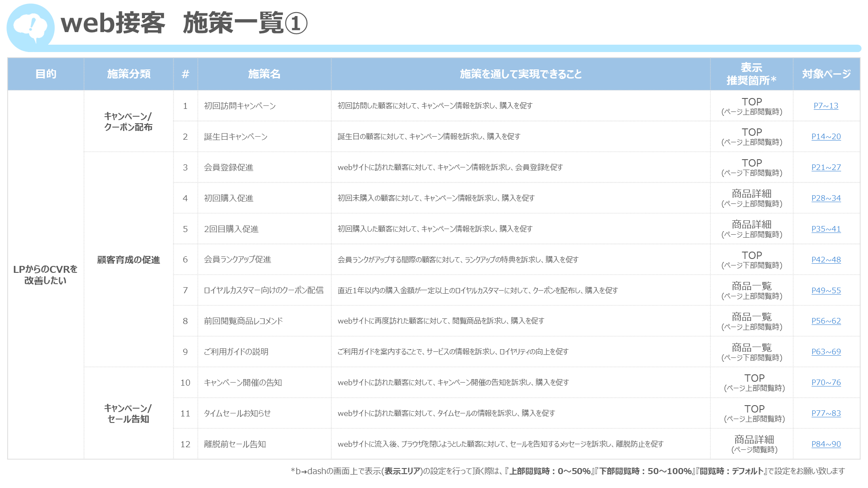Viewport: 868px width, 488px height.
Task: Open page link P14~20
Action: pos(826,137)
